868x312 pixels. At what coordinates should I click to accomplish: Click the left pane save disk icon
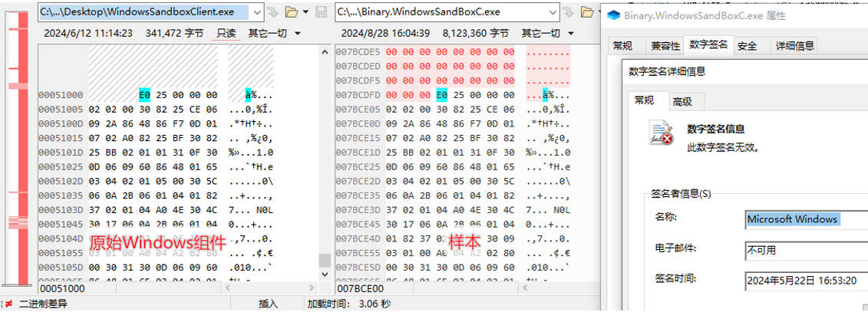click(321, 11)
